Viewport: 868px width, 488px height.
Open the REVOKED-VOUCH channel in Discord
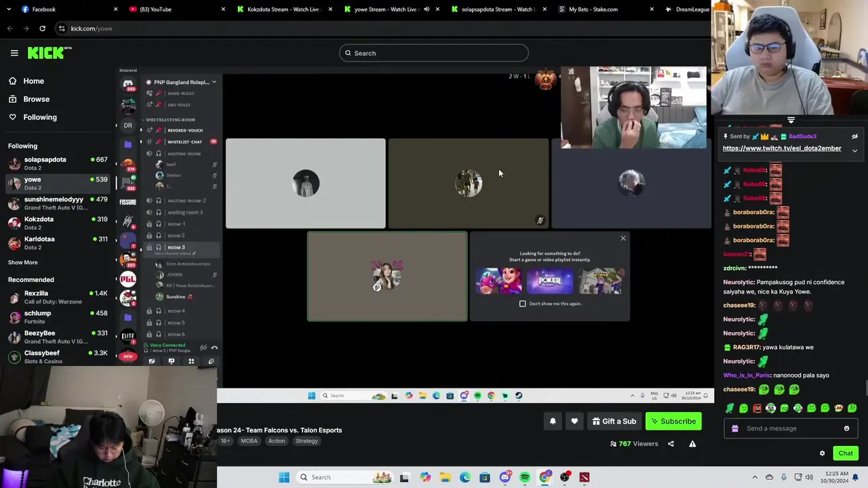(x=182, y=130)
